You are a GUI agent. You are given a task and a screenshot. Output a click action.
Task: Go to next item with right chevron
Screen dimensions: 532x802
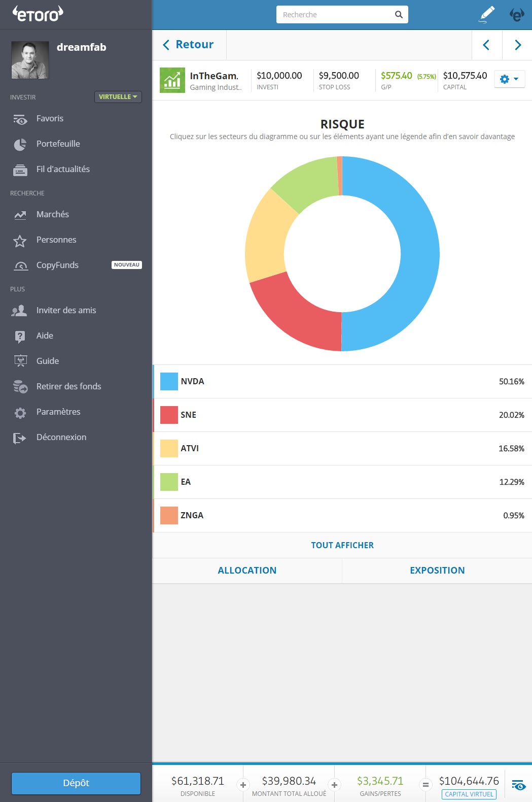(517, 45)
